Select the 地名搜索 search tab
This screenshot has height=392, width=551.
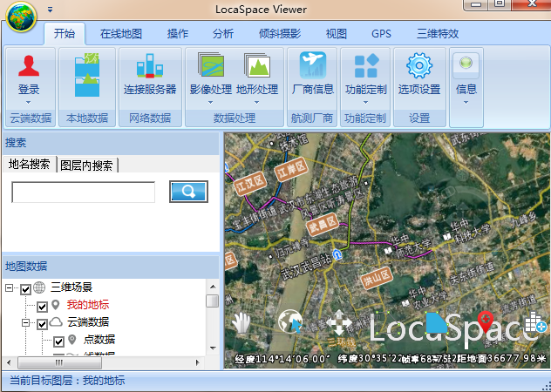[29, 164]
